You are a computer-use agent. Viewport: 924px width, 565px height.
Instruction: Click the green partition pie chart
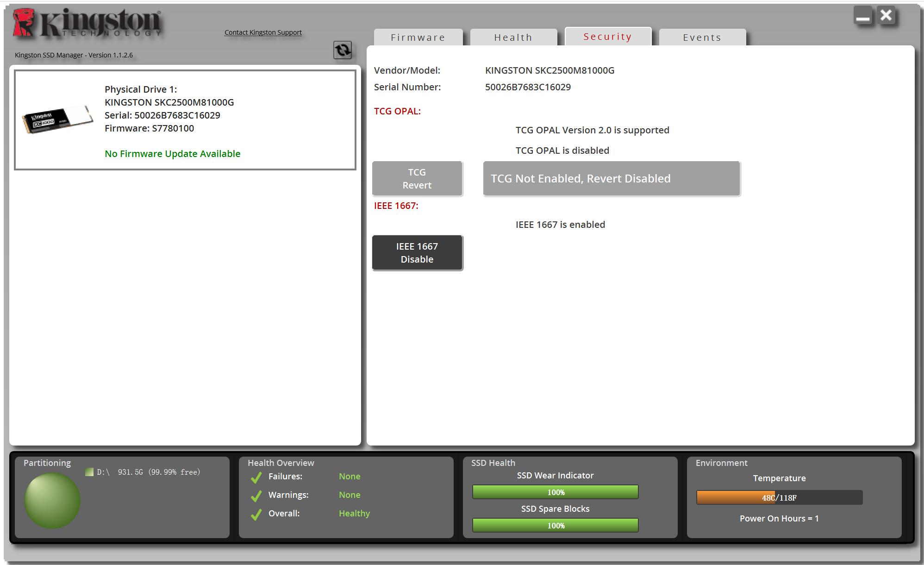[52, 500]
